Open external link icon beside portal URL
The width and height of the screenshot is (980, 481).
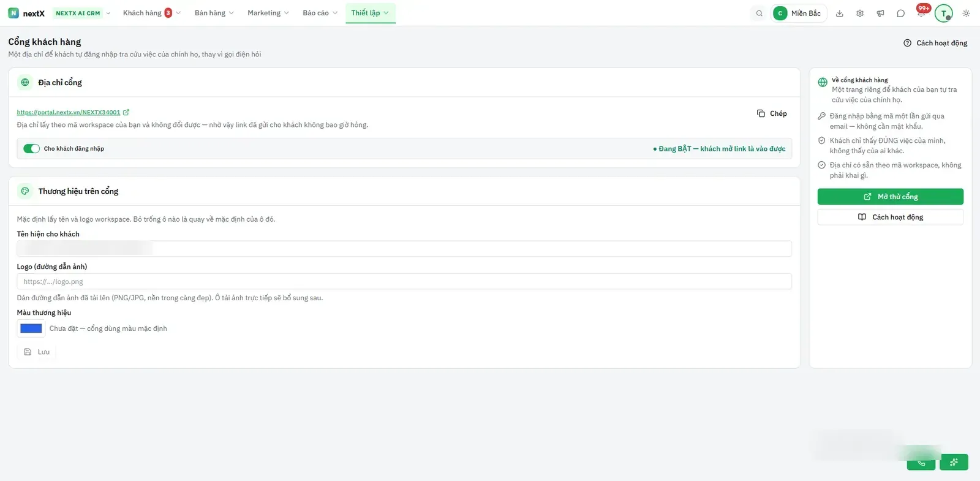(126, 112)
